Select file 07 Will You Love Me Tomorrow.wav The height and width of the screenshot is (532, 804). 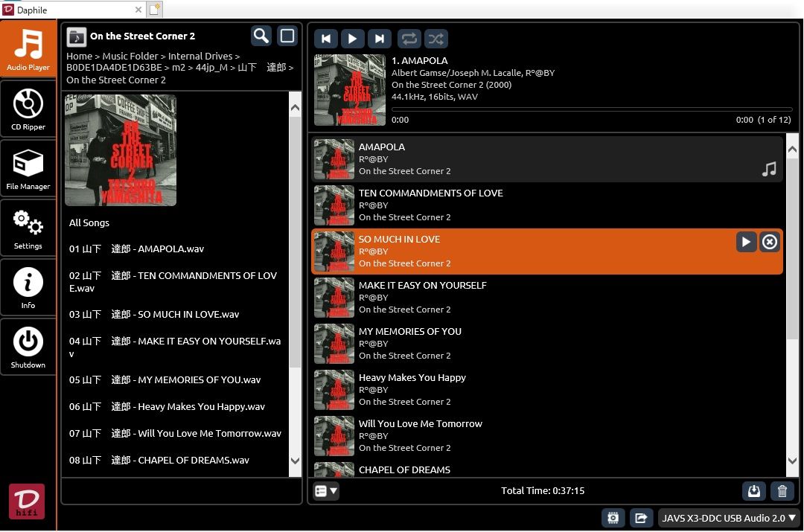tap(175, 434)
